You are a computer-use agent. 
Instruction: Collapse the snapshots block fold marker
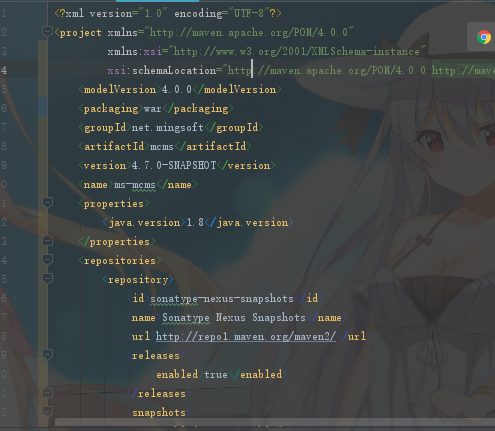pos(47,412)
